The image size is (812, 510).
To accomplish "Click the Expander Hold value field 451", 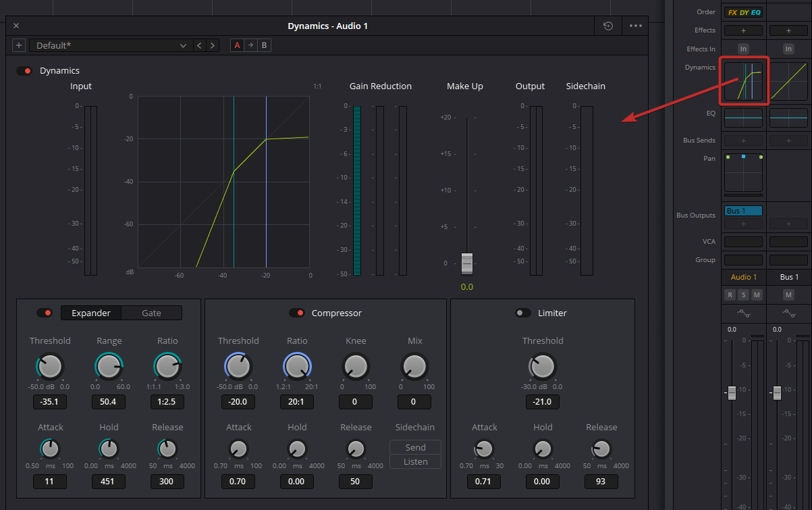I will point(109,482).
